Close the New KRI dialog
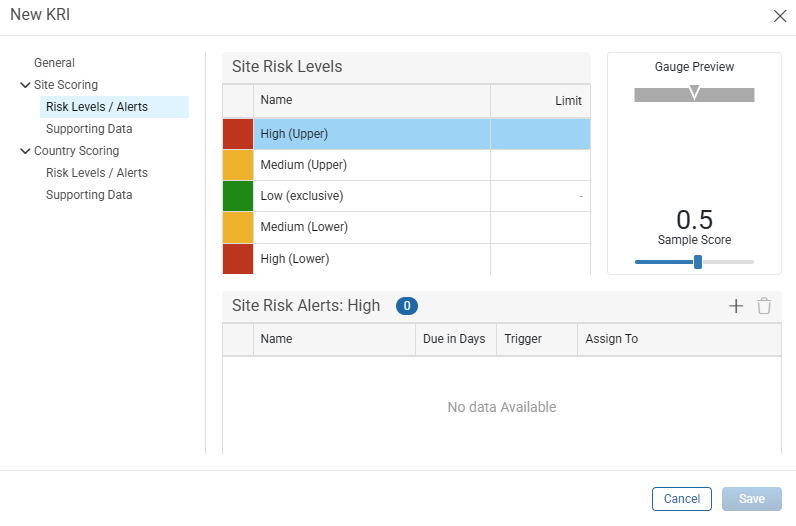The width and height of the screenshot is (796, 526). pos(780,16)
